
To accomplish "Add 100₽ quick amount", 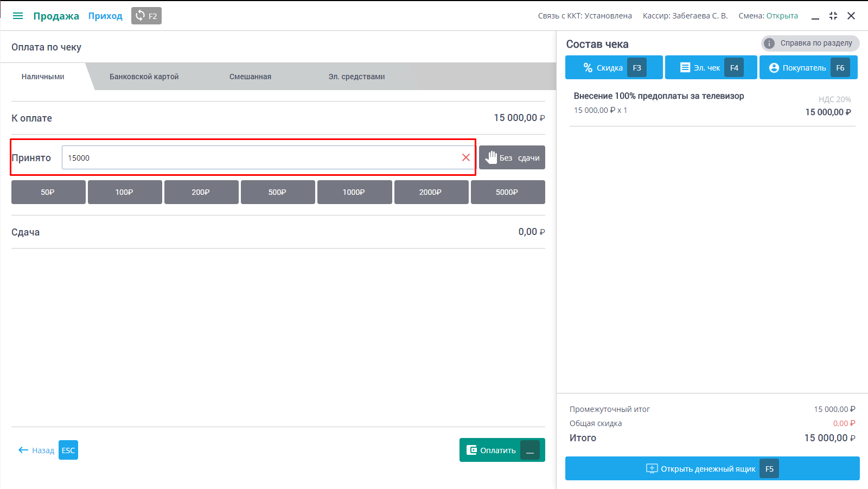I will [125, 192].
